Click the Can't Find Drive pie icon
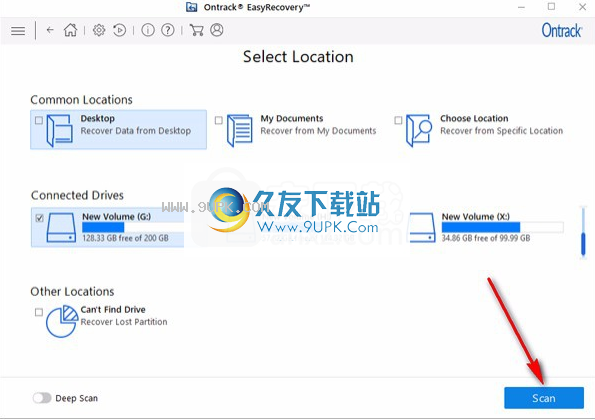 point(62,321)
